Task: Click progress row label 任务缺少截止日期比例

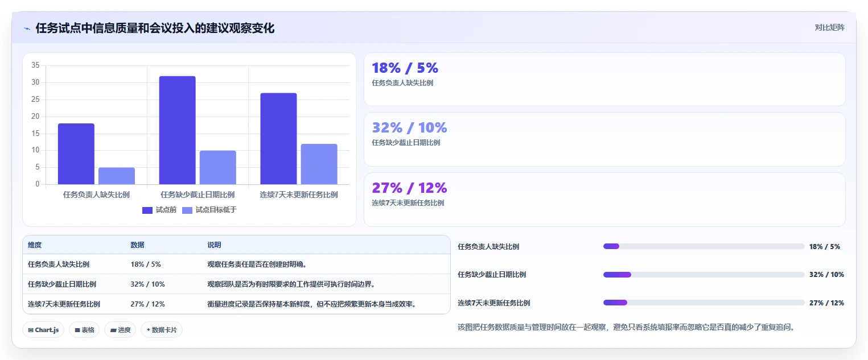Action: tap(492, 275)
